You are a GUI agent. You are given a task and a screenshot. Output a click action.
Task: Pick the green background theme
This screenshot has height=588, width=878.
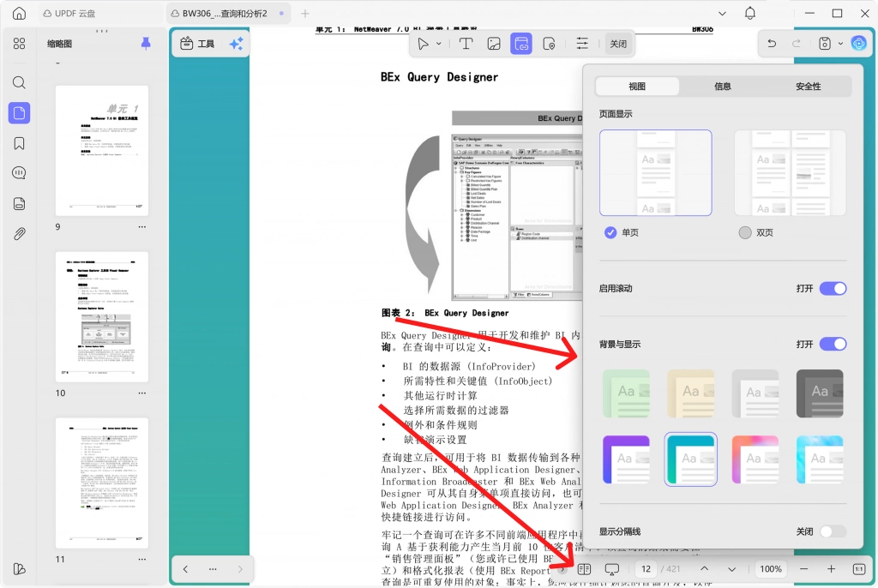click(626, 393)
